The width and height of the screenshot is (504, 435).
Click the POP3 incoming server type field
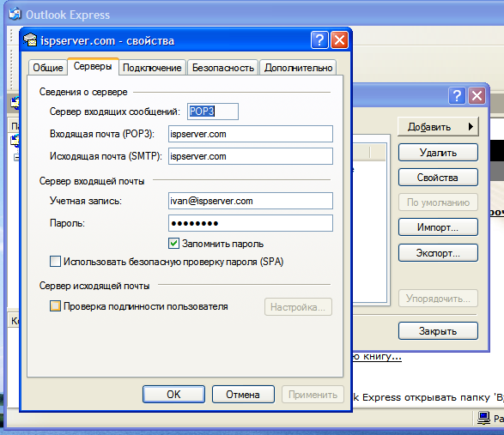(213, 112)
